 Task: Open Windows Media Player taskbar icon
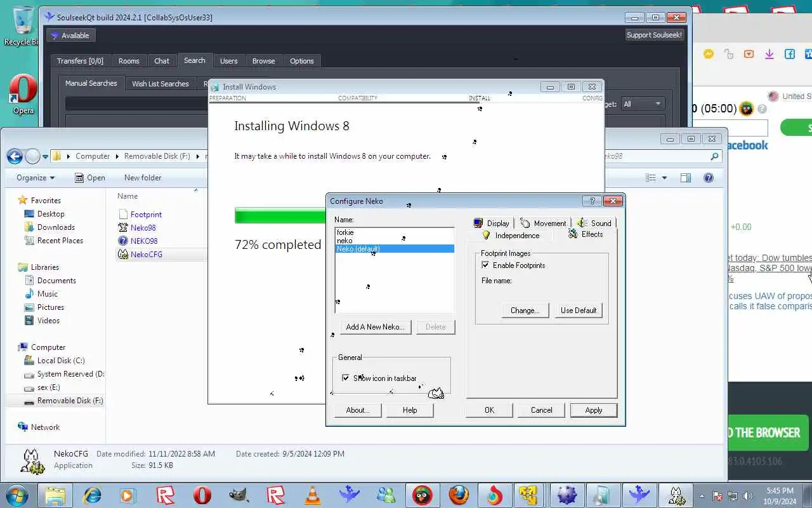point(129,495)
